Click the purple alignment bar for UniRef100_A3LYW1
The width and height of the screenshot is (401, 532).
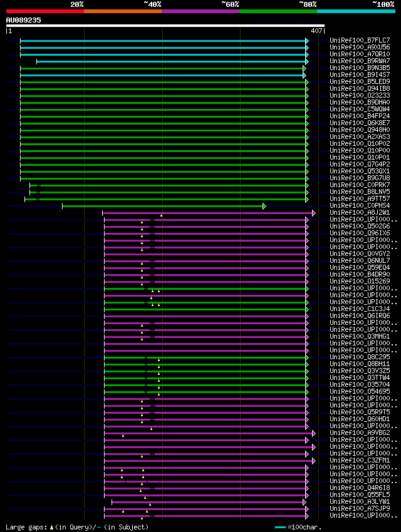click(x=209, y=502)
